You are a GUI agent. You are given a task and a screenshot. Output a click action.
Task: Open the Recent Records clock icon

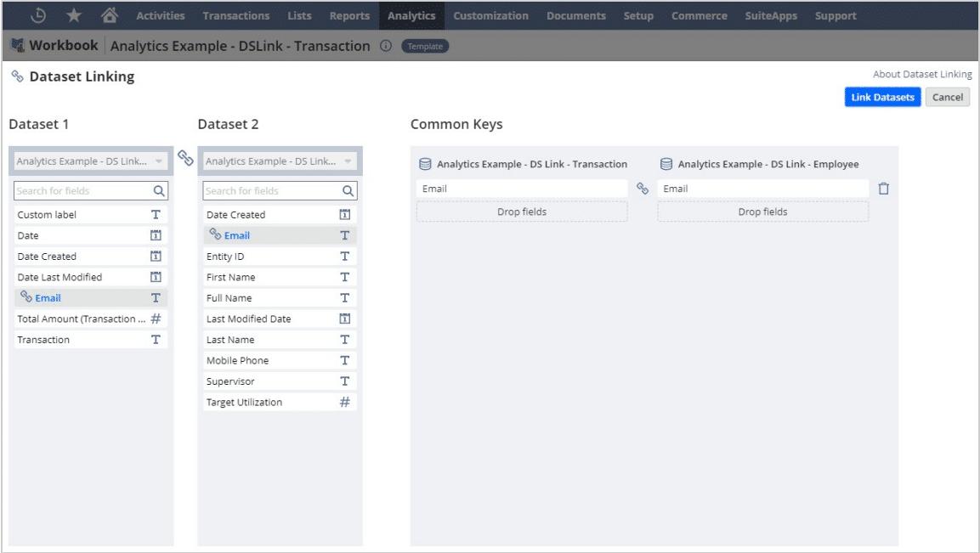pos(38,15)
